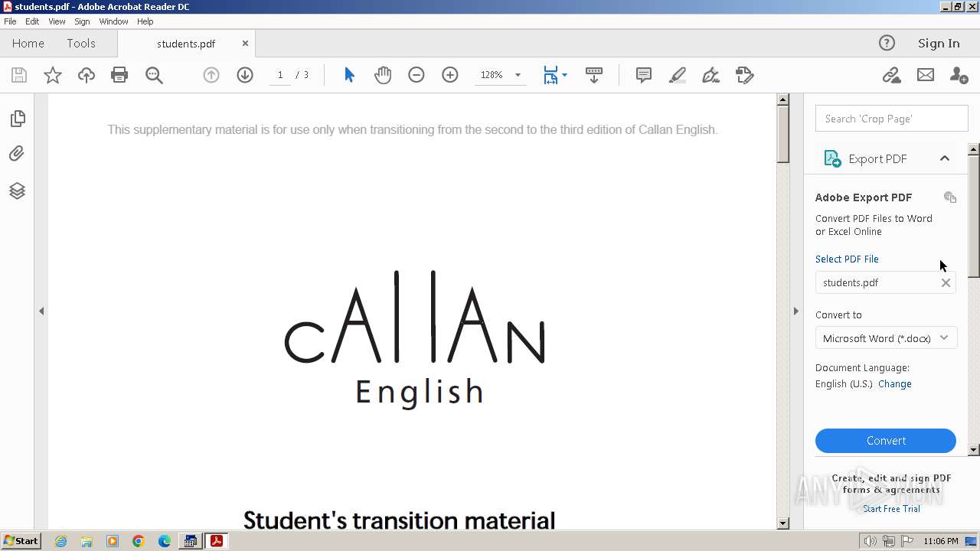Select the highlighter pen tool
The image size is (980, 551).
coord(678,75)
